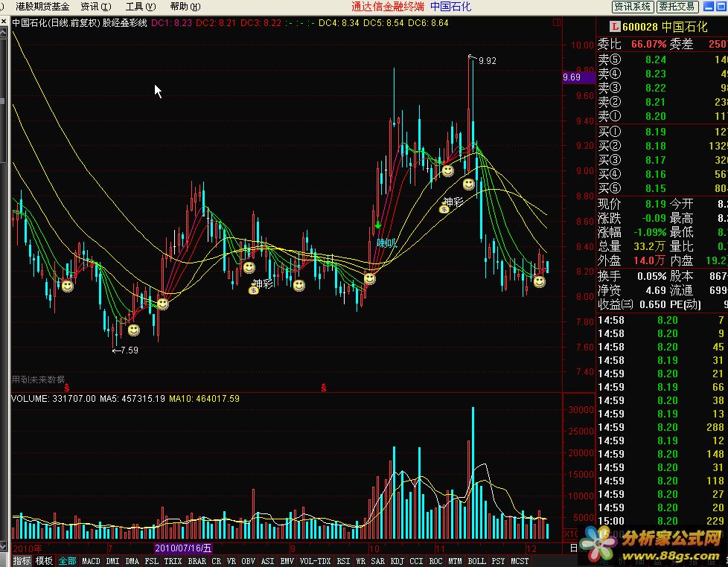
Task: Select the CR indicator tab
Action: coord(217,561)
